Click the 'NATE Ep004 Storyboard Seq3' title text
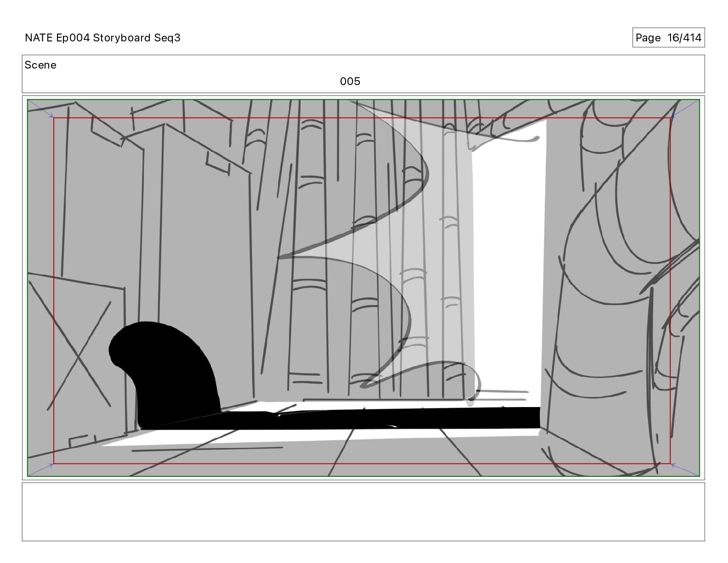This screenshot has width=728, height=563. [x=102, y=38]
